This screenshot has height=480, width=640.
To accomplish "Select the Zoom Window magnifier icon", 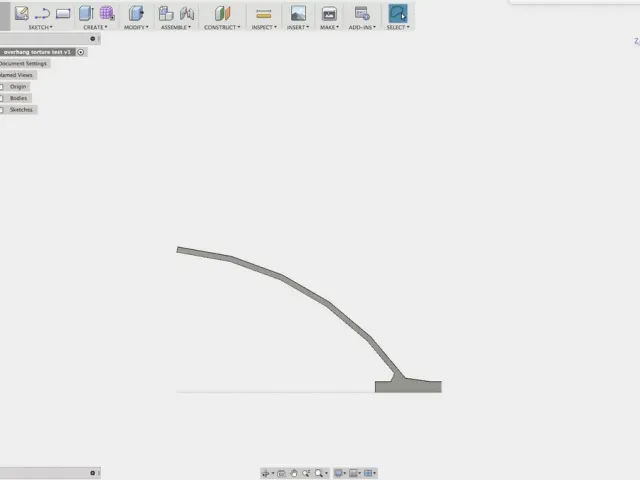I will 319,473.
